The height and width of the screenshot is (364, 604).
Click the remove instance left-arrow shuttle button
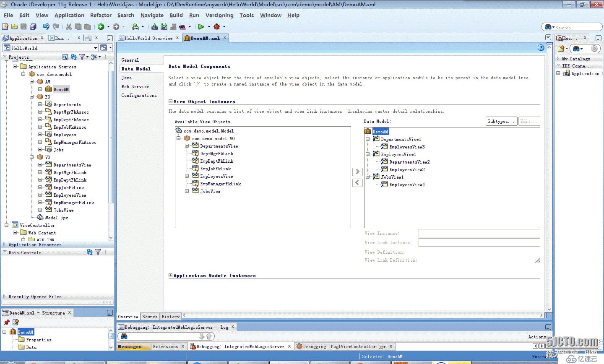tap(357, 182)
